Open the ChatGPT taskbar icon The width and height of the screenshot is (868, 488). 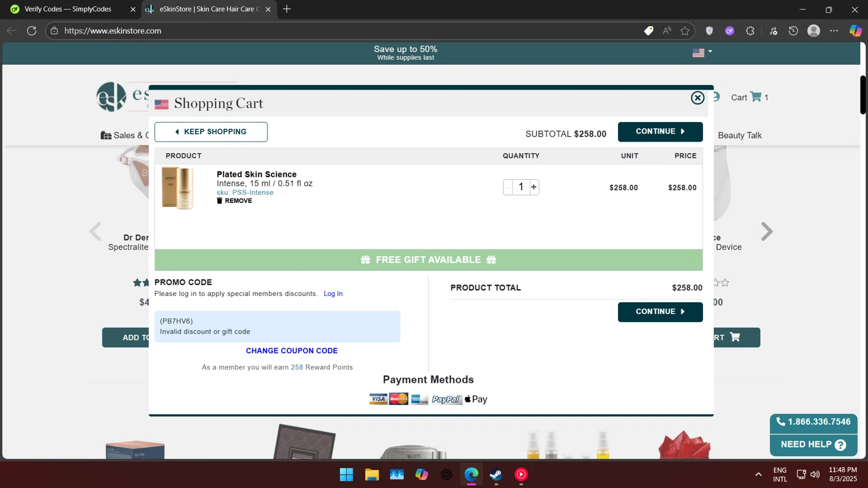[447, 475]
